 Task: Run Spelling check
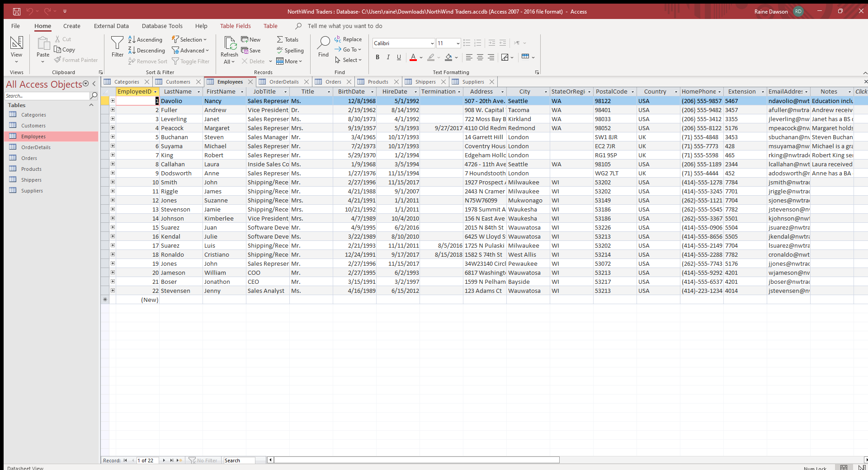coord(290,50)
